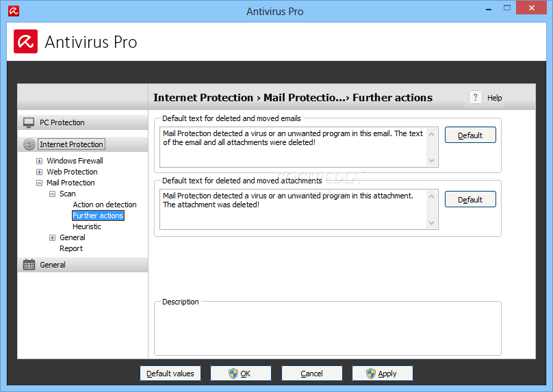553x392 pixels.
Task: Collapse the Mail Protection tree node
Action: click(40, 183)
